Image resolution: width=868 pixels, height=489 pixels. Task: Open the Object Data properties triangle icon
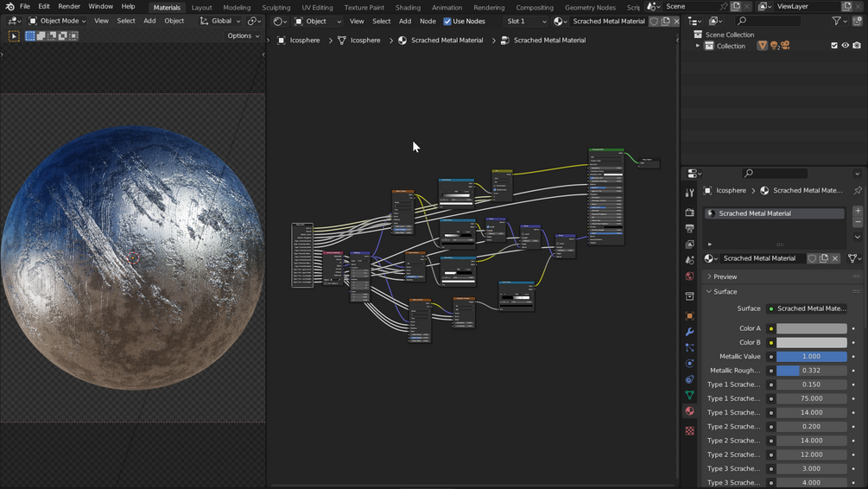tap(689, 395)
